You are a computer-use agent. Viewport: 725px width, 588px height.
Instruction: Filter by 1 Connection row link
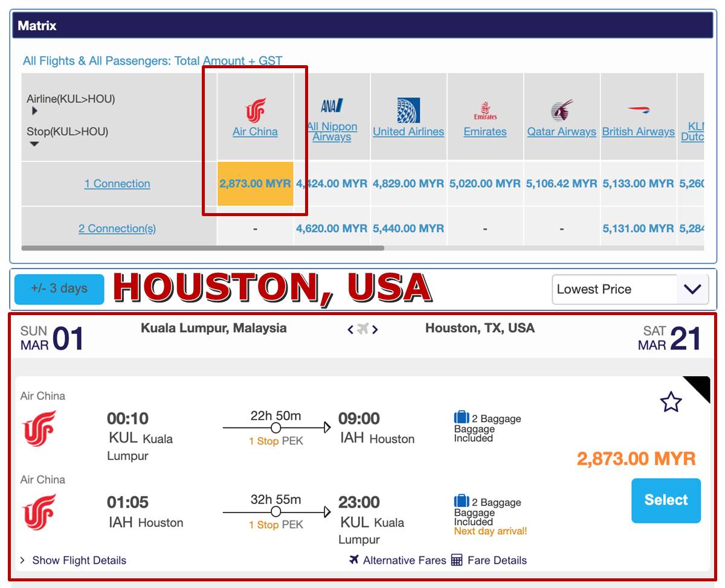(117, 184)
